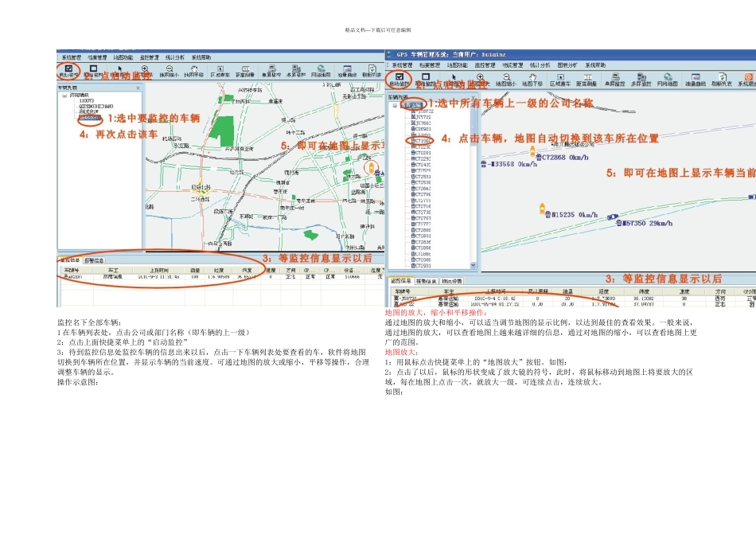Open 档案管理 menu in right GPS window
This screenshot has width=756, height=535.
(429, 64)
